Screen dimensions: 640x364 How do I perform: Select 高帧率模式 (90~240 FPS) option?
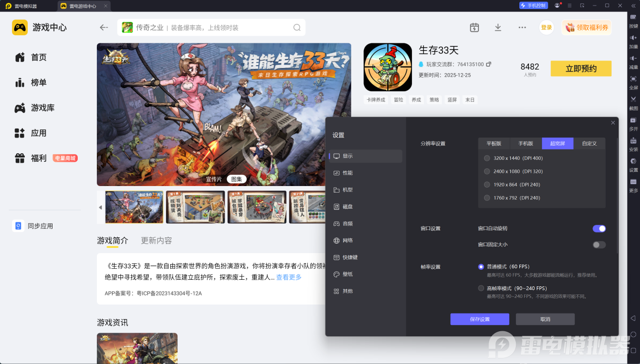[481, 288]
